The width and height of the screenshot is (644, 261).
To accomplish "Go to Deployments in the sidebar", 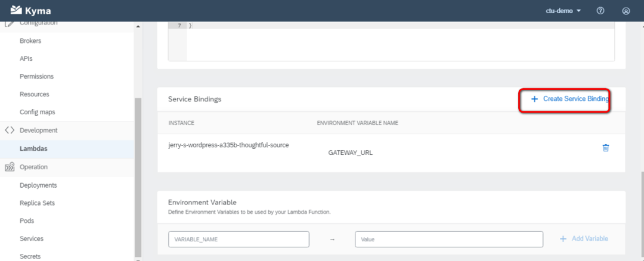I will [x=38, y=185].
